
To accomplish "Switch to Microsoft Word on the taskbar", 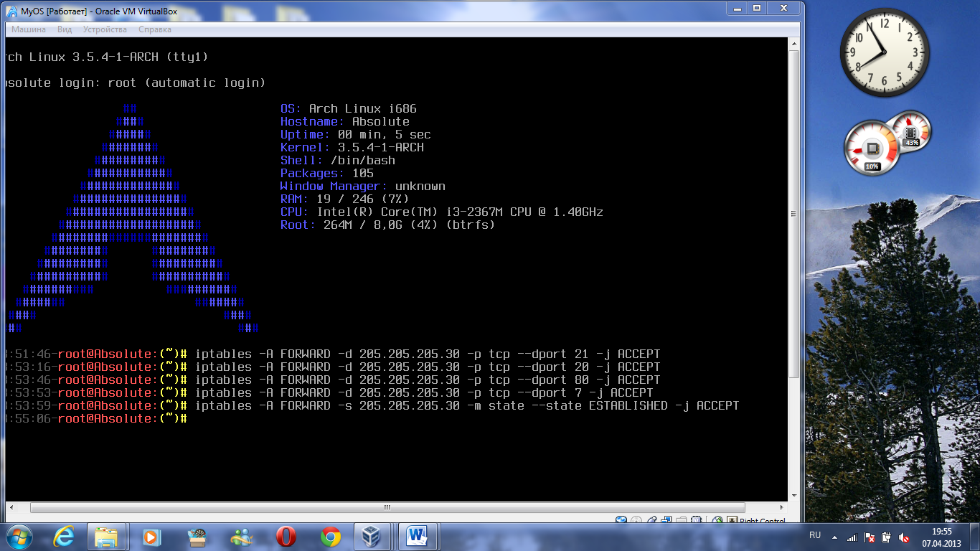I will pyautogui.click(x=417, y=537).
